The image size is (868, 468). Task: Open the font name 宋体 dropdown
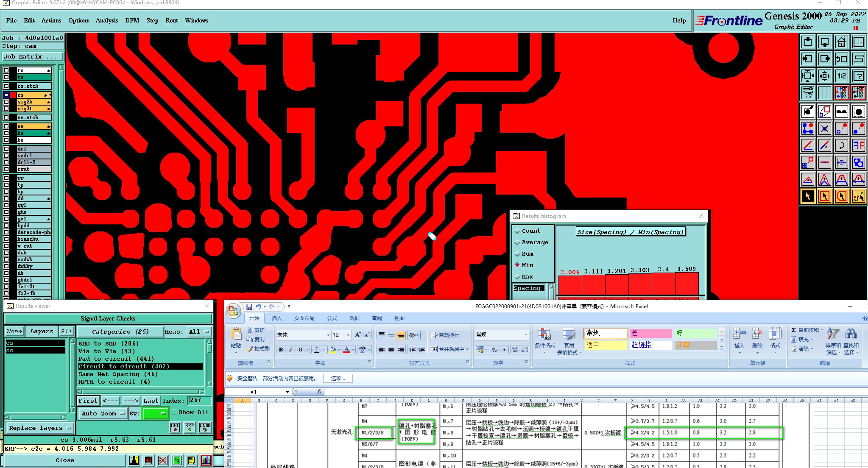click(328, 335)
